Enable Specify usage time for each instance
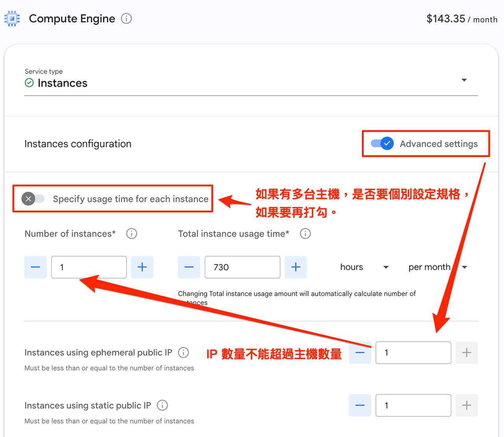Image resolution: width=504 pixels, height=437 pixels. 33,199
